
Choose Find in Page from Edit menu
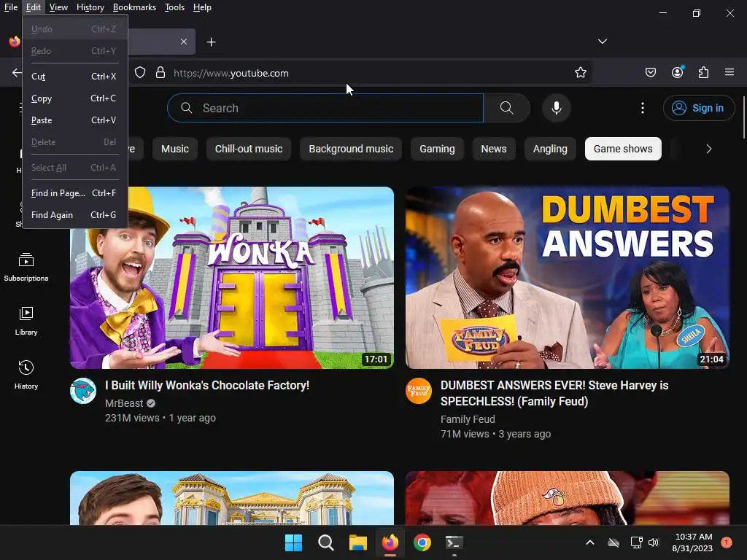(x=75, y=192)
